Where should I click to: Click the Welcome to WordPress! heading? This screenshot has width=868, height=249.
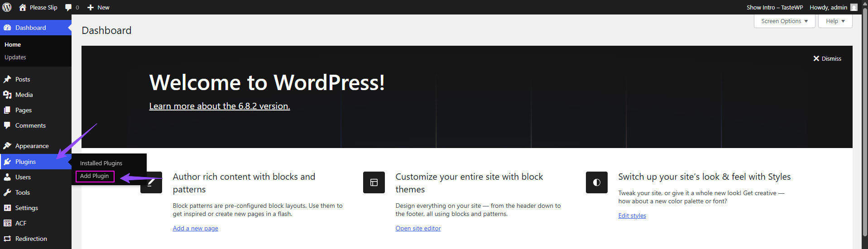(267, 82)
